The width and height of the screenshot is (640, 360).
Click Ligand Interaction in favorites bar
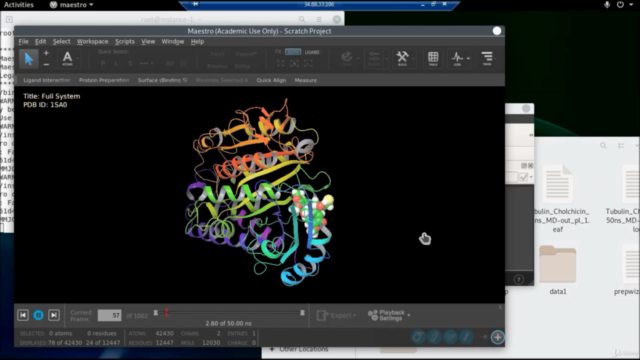(x=47, y=80)
